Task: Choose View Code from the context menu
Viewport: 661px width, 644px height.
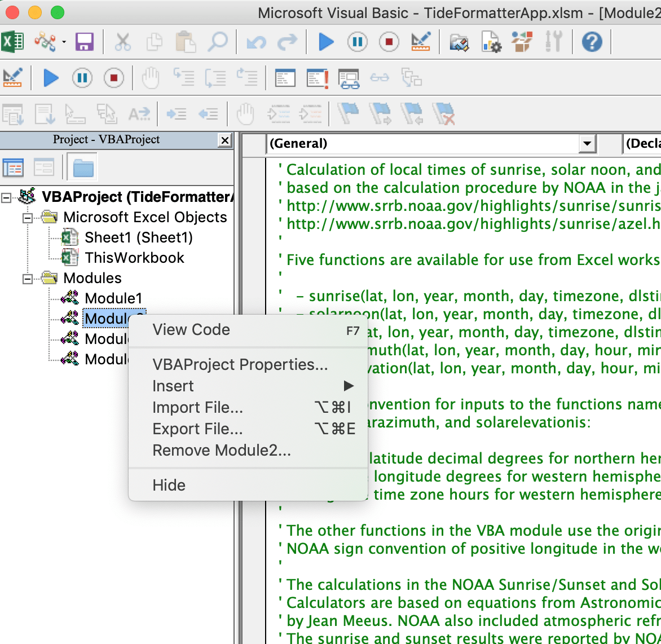Action: click(191, 330)
